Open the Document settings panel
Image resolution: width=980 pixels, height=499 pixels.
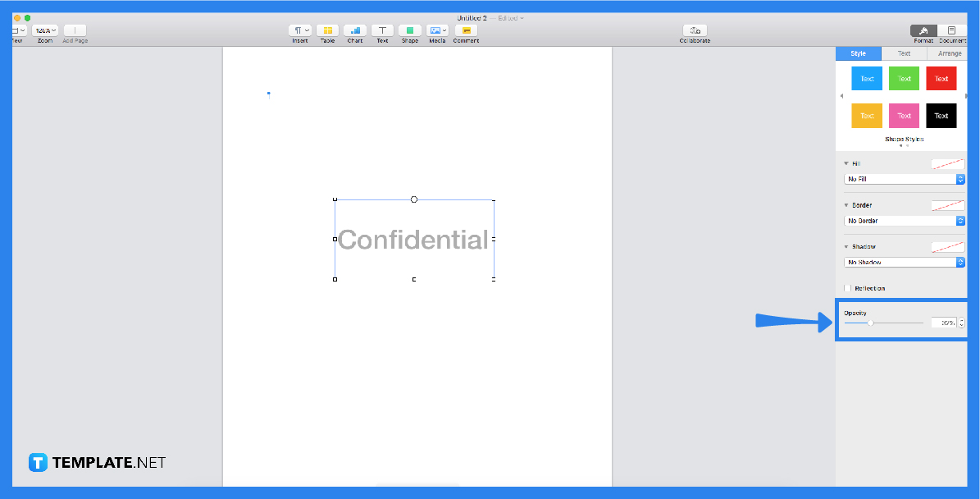[x=951, y=29]
